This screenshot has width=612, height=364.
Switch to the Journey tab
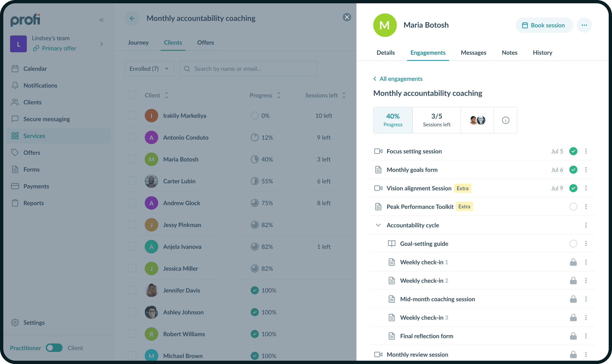tap(138, 43)
